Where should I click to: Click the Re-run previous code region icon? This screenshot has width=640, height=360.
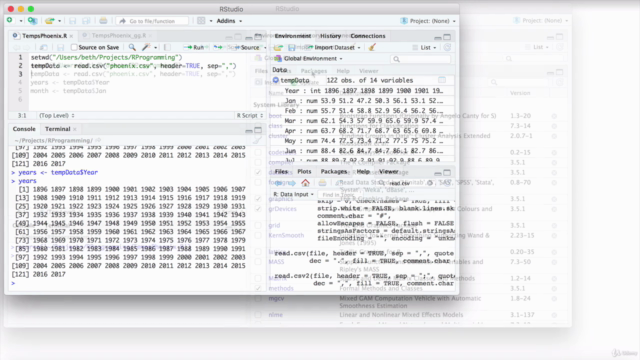tap(218, 47)
